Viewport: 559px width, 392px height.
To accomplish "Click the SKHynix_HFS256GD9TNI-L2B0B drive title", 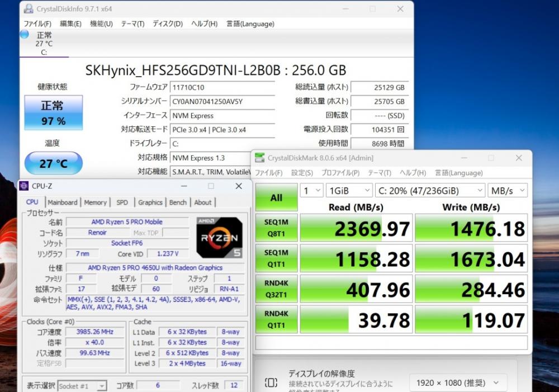I will click(x=216, y=70).
